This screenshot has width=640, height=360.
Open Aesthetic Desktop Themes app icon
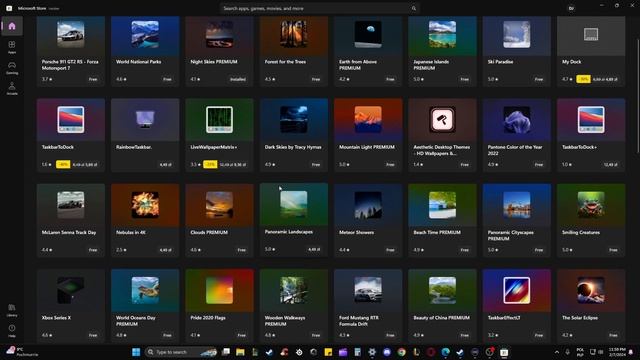coord(442,120)
